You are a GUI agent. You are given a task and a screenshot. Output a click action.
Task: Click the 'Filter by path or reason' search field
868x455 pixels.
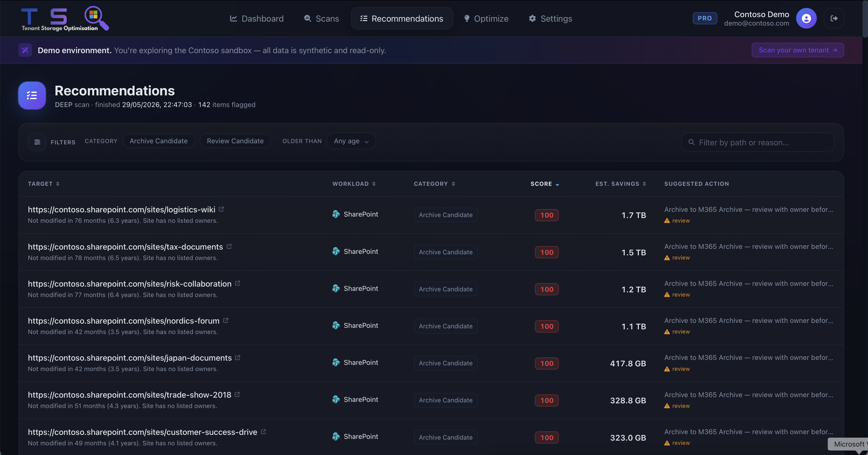758,142
